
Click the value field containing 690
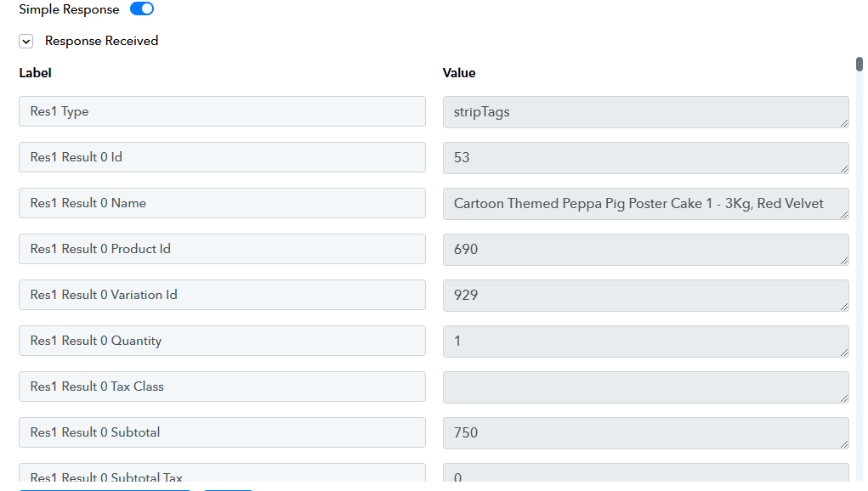point(645,250)
